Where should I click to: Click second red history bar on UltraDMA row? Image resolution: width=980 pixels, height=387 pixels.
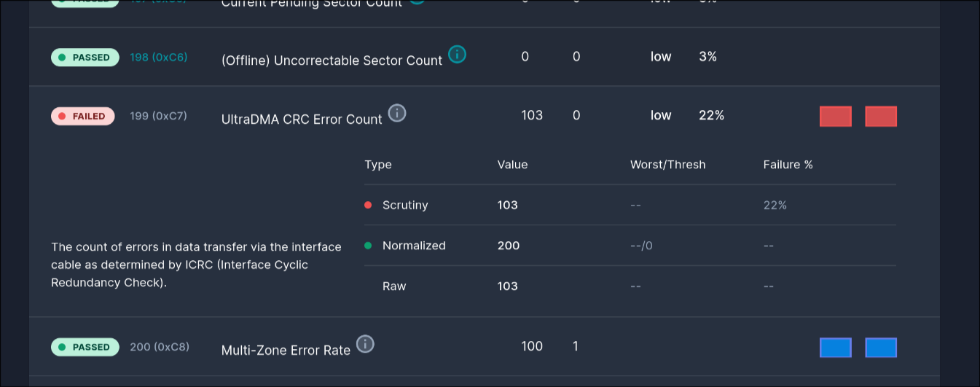(x=880, y=117)
